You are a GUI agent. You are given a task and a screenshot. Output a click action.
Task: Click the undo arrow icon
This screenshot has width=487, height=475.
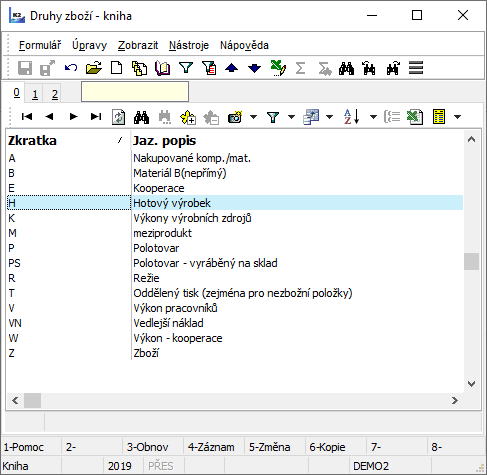tap(71, 68)
